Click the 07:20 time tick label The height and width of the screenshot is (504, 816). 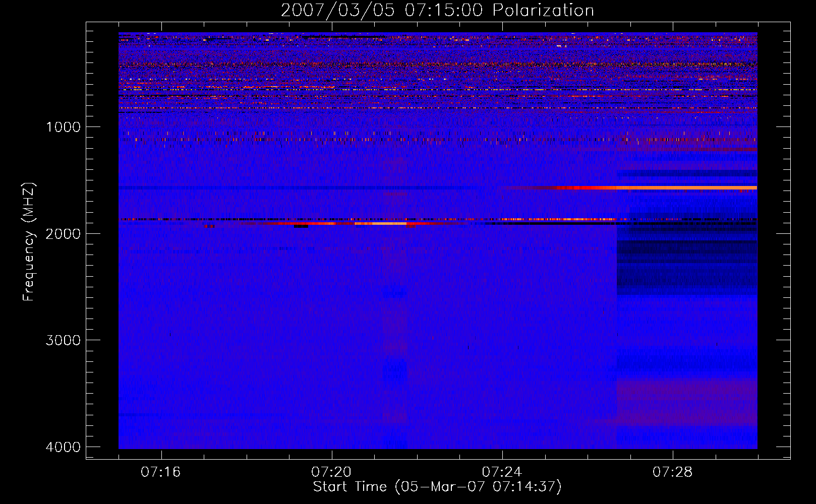pyautogui.click(x=331, y=472)
